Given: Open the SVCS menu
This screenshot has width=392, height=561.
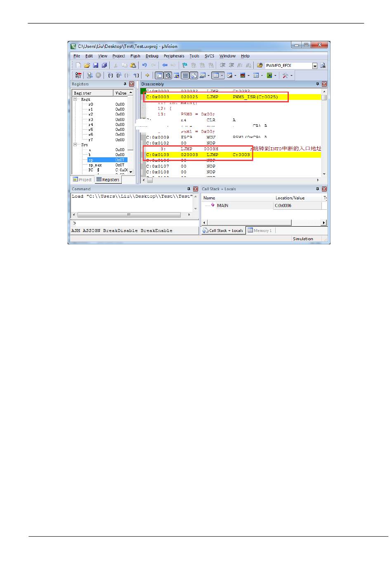Looking at the screenshot, I should [x=209, y=56].
